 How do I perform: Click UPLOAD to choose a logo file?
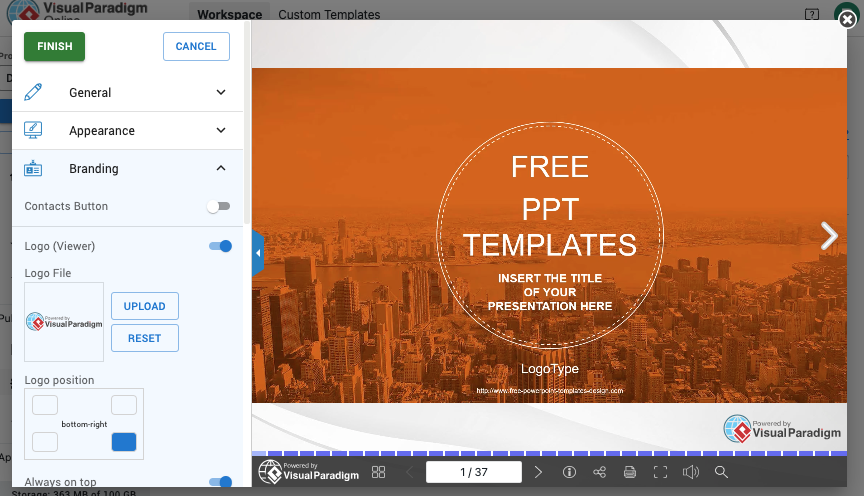click(145, 306)
